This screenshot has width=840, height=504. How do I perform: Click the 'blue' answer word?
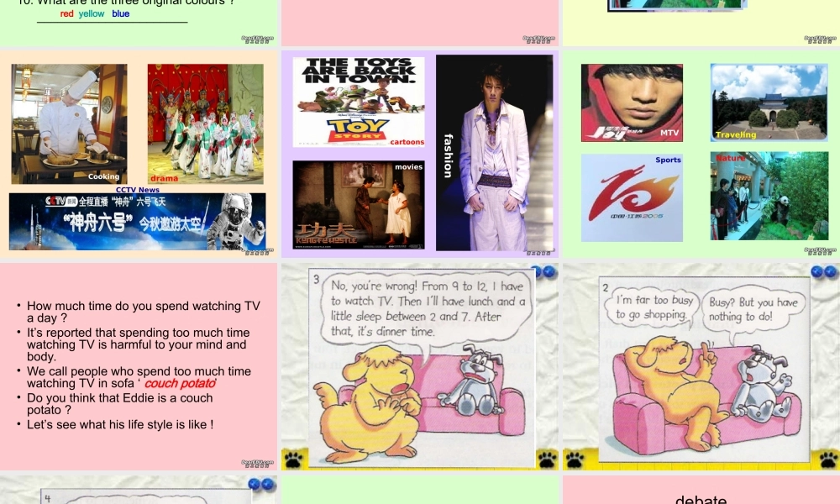[120, 14]
